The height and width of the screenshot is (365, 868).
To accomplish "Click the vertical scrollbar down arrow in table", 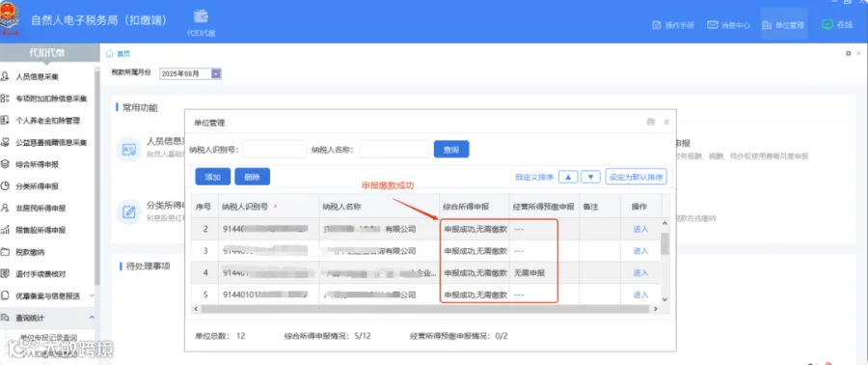I will [665, 299].
